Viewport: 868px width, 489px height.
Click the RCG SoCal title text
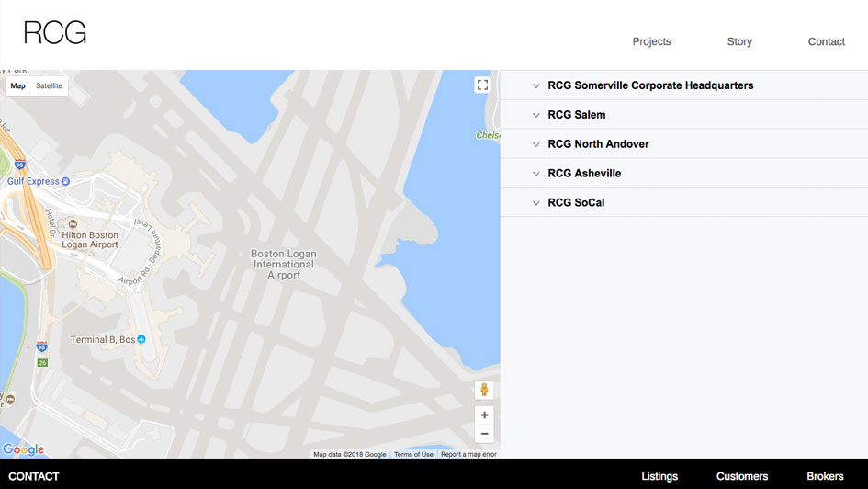(x=576, y=203)
